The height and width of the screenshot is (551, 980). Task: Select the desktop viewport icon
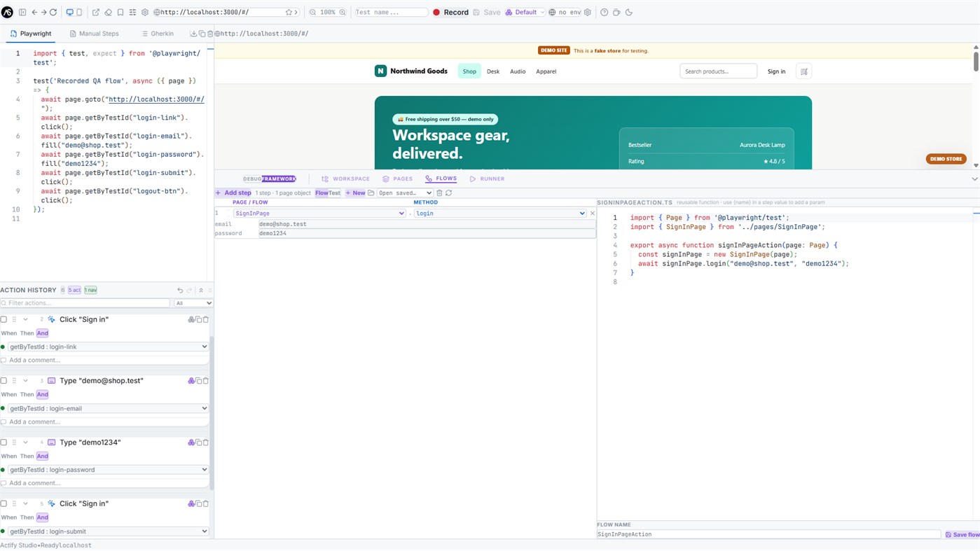(x=69, y=13)
